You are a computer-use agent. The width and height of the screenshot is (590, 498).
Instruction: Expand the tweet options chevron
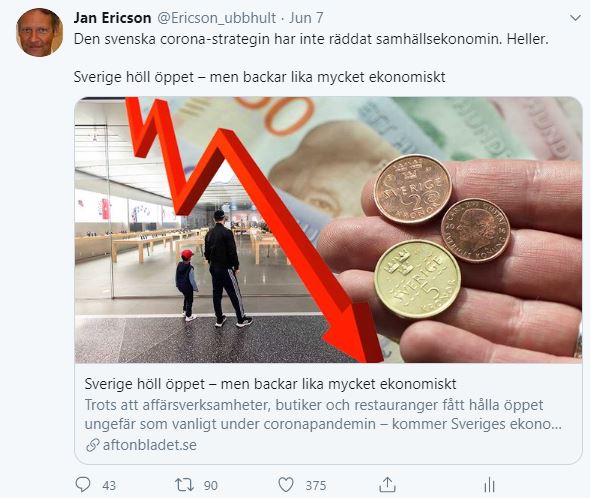tap(575, 18)
